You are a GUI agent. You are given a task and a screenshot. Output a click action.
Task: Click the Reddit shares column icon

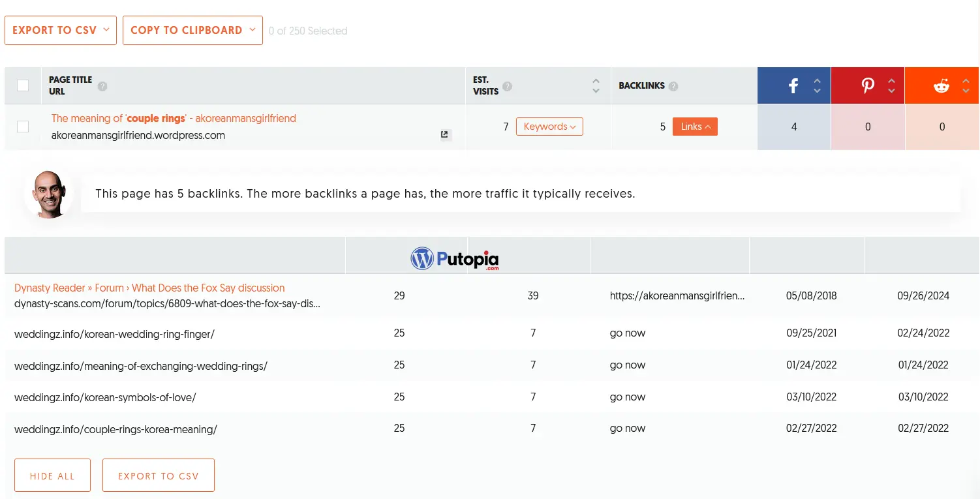coord(942,85)
